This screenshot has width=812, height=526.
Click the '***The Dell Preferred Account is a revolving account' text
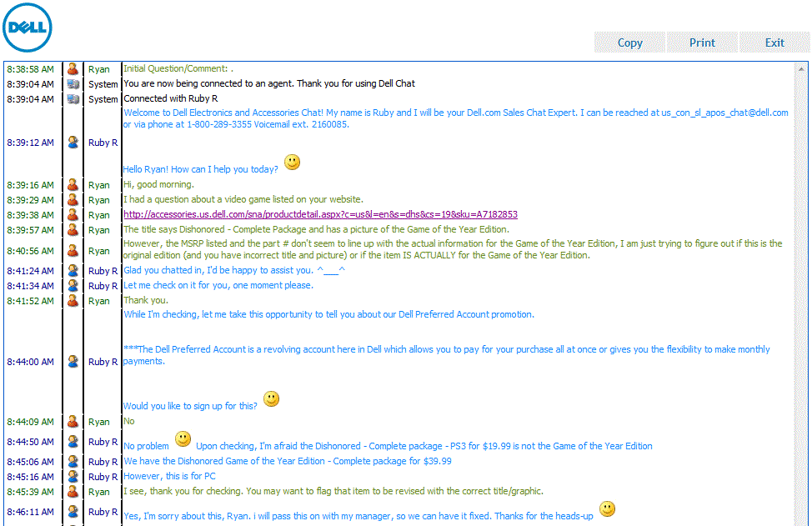pyautogui.click(x=446, y=355)
